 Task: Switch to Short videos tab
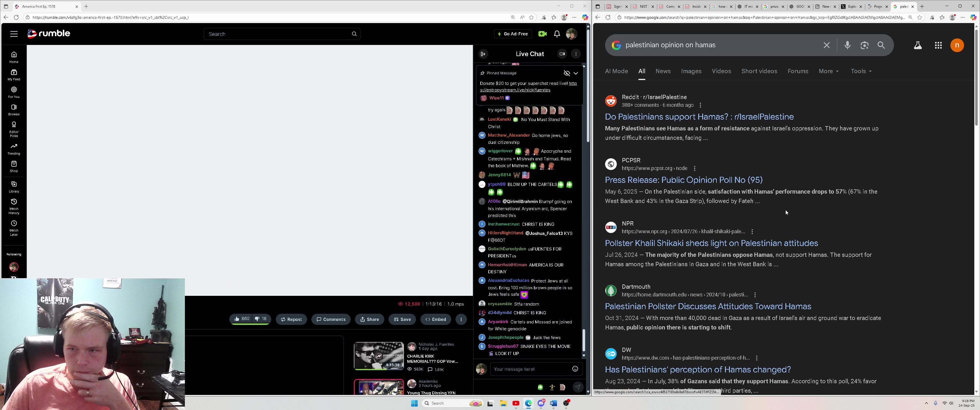[759, 71]
